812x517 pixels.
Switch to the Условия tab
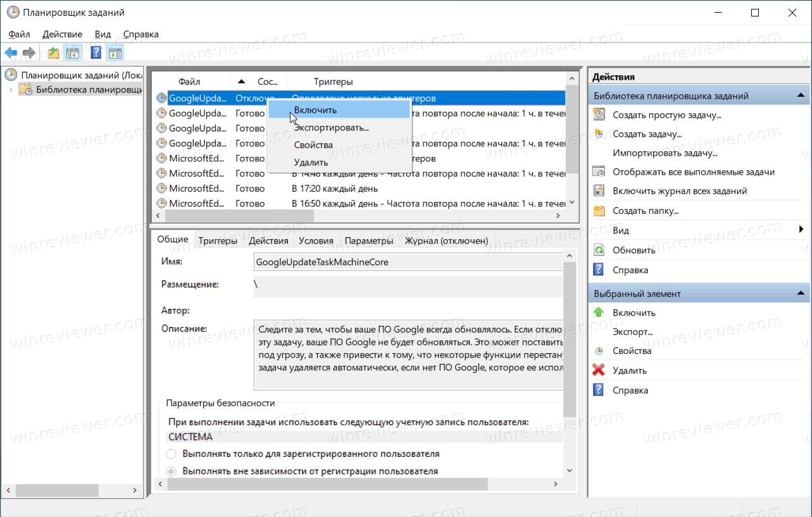point(316,240)
